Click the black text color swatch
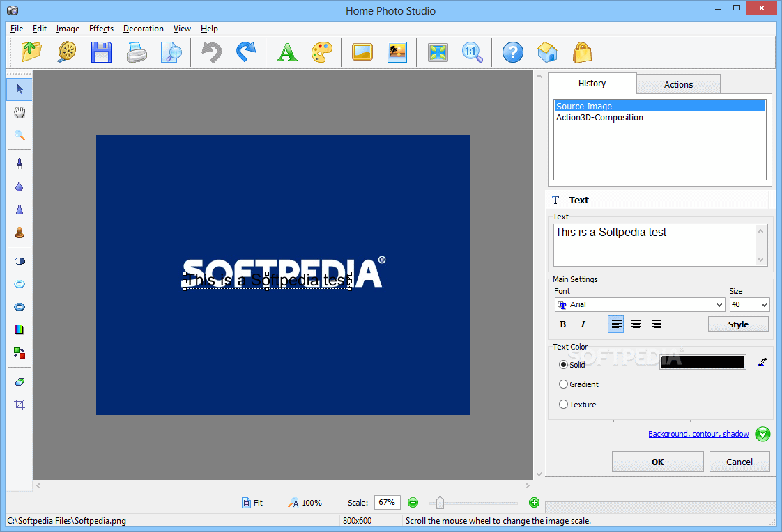The image size is (782, 532). (x=703, y=362)
